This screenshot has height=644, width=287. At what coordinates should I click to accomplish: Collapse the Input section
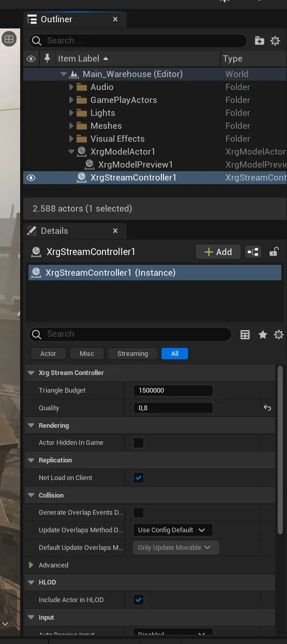(32, 618)
